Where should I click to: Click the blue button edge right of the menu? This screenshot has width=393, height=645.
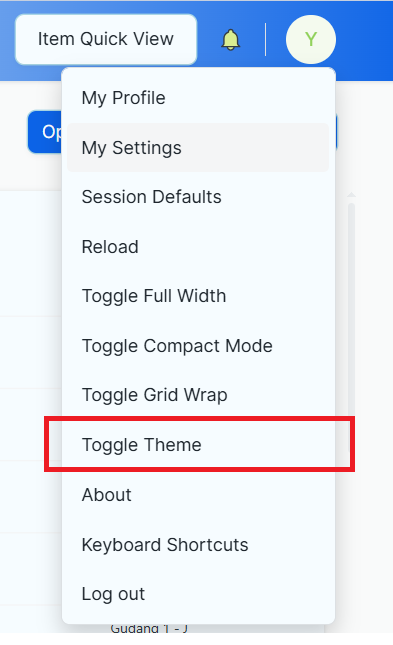coord(337,132)
